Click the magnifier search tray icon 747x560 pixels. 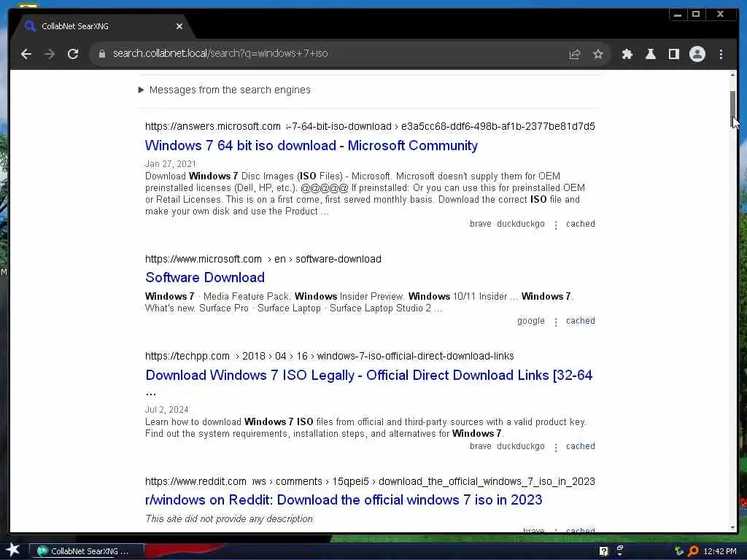[693, 551]
